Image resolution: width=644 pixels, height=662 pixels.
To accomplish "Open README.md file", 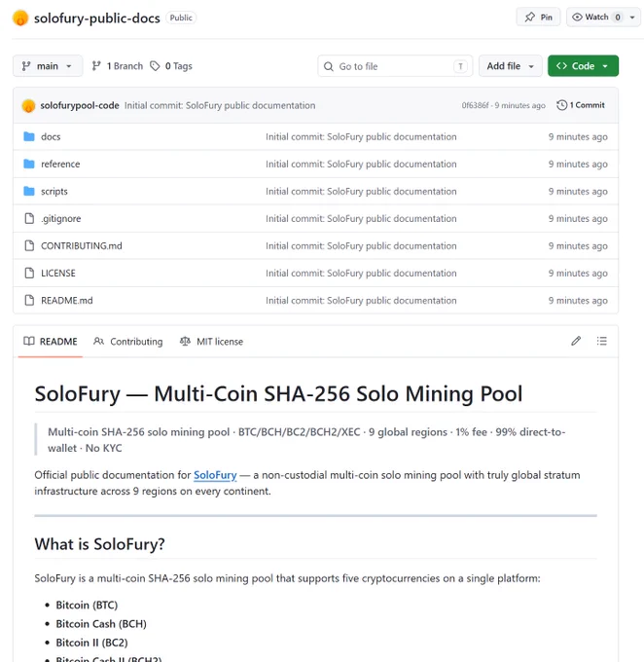I will coord(67,301).
